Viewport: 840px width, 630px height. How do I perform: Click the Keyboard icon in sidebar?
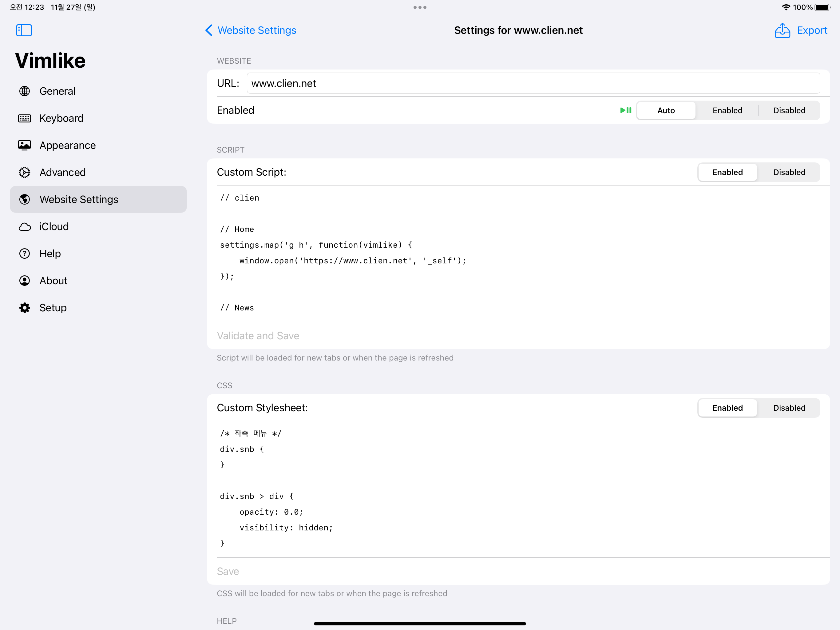[x=25, y=118]
